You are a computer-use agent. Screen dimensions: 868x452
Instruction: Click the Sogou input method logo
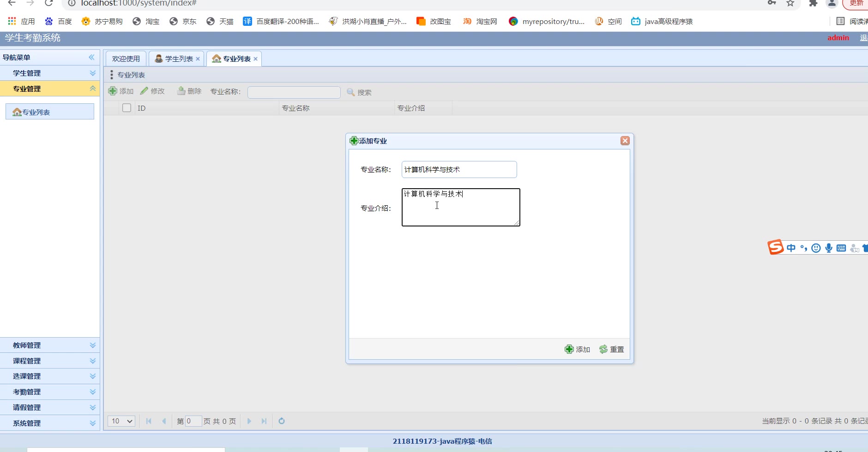click(x=776, y=247)
